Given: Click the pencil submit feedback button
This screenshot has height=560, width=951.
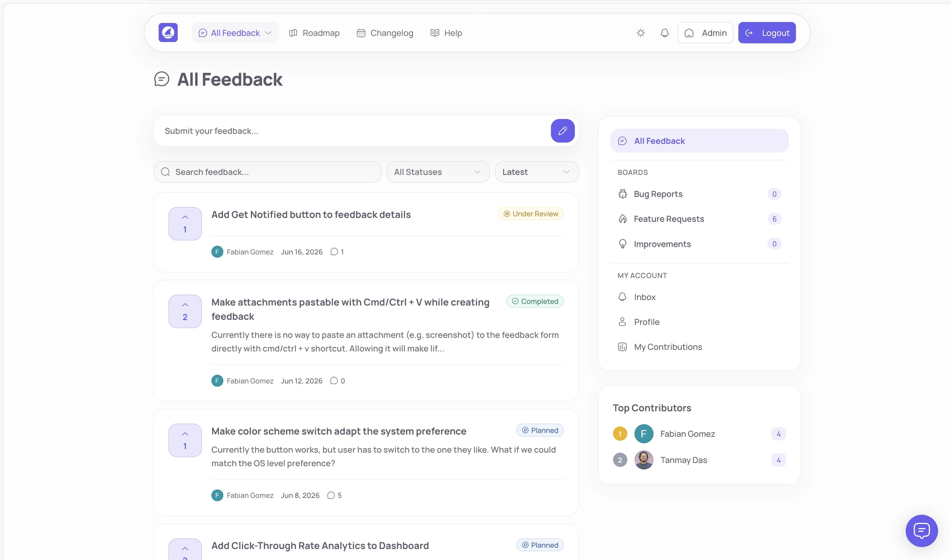Looking at the screenshot, I should pyautogui.click(x=562, y=131).
